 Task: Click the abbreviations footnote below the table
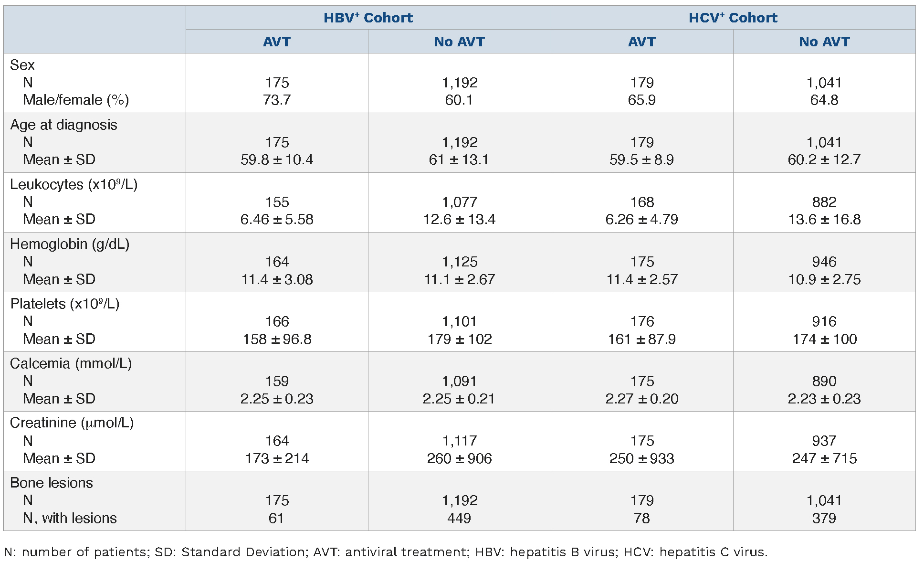[x=386, y=552]
